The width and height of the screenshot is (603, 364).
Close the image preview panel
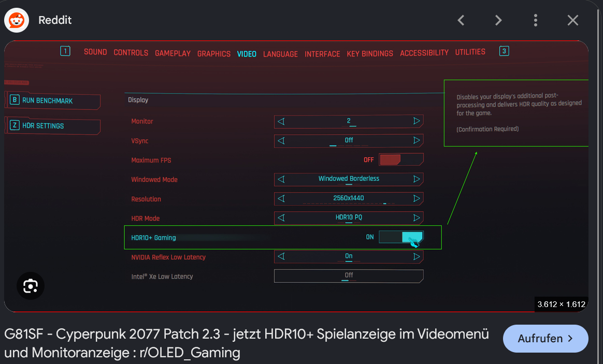[x=572, y=20]
